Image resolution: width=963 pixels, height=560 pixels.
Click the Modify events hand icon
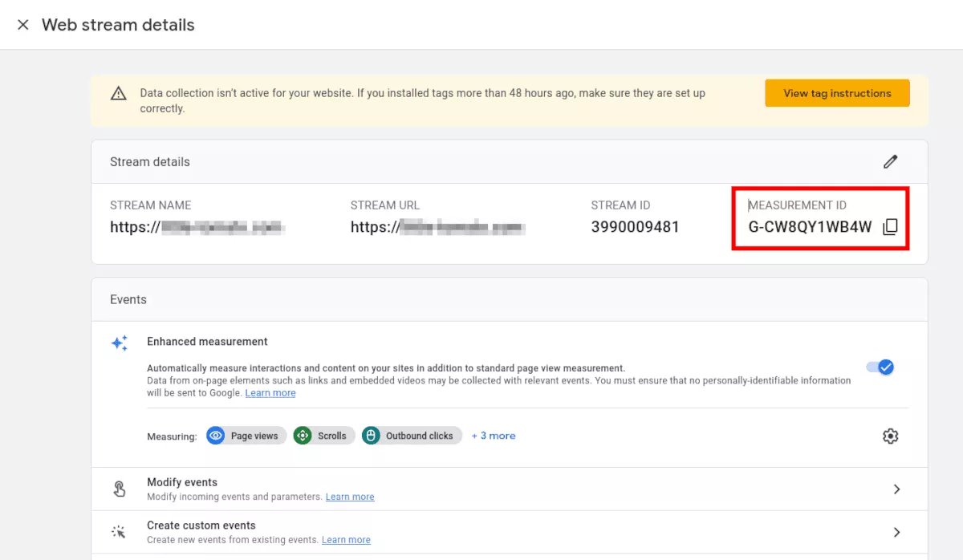120,489
